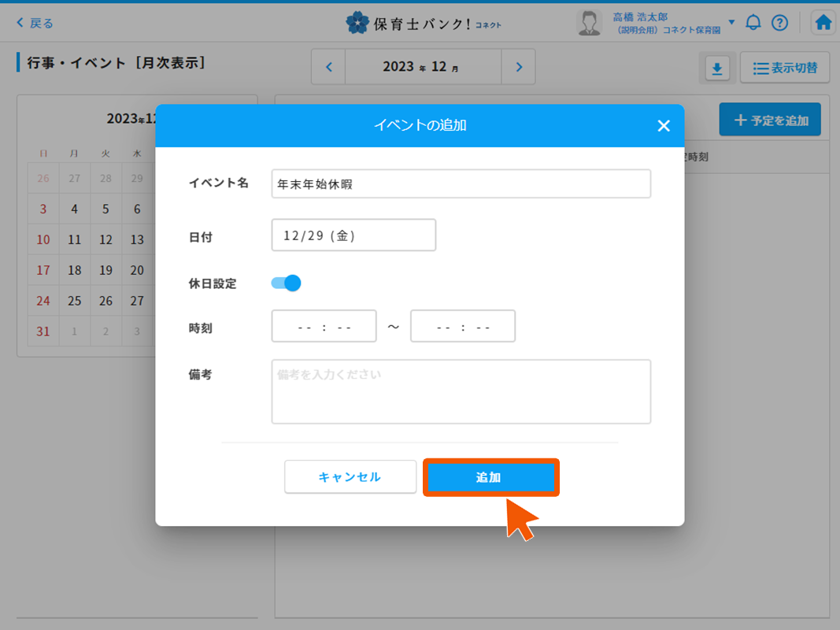Click the 予定を追加 add schedule button
840x630 pixels.
pyautogui.click(x=770, y=119)
